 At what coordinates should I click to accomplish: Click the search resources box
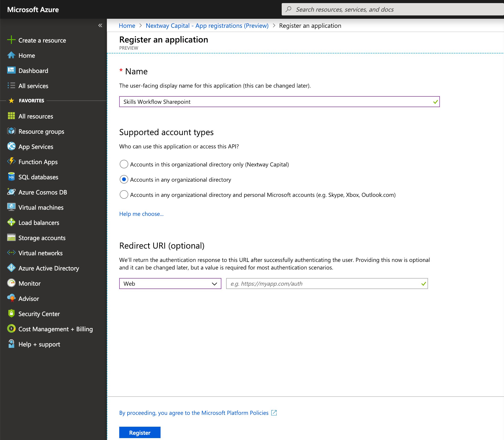pyautogui.click(x=393, y=9)
